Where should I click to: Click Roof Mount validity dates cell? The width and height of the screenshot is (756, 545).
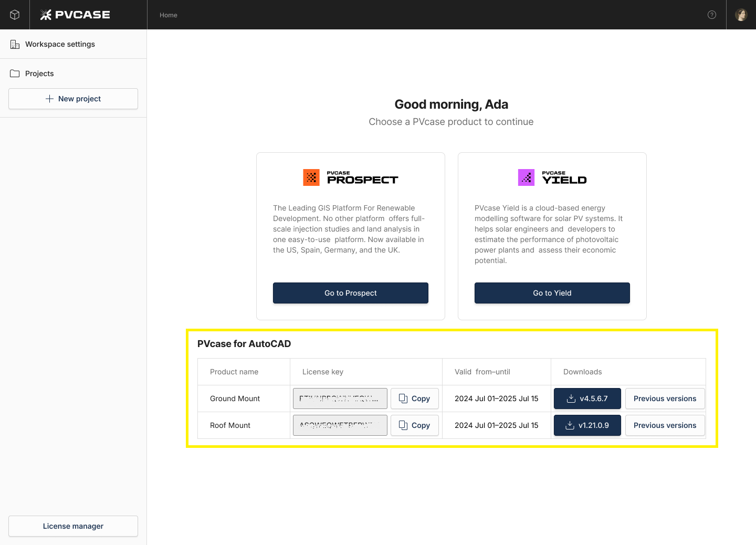497,425
